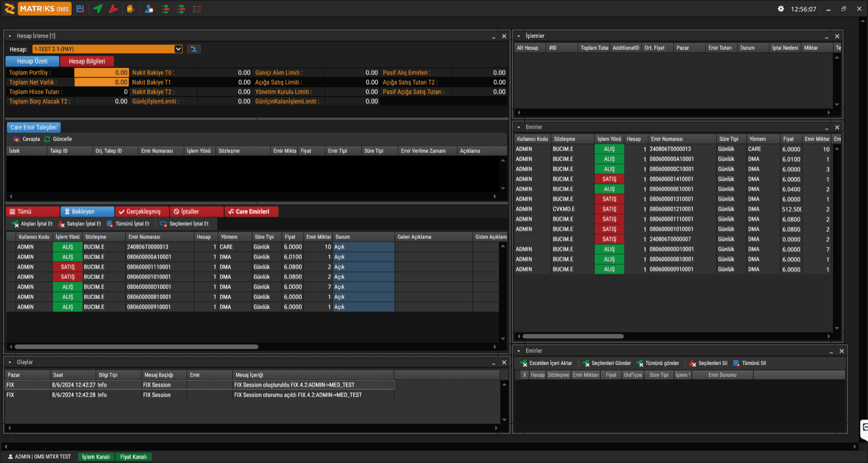The height and width of the screenshot is (463, 868).
Task: Click Tümünü gönder
Action: coord(658,363)
